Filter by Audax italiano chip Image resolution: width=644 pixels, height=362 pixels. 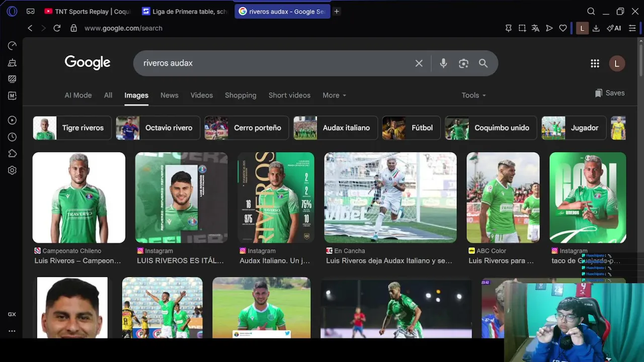pos(336,128)
